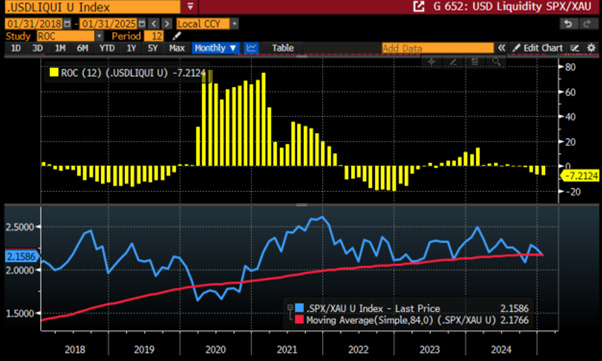Click the start date field 01/31/2018
The image size is (602, 361).
34,24
